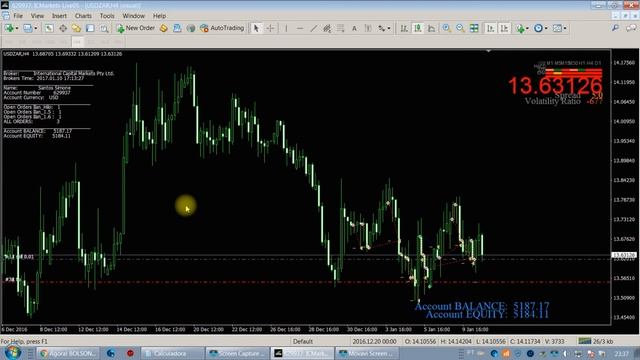
Task: Open the Strategy Tester magnifier icon
Action: [x=104, y=28]
